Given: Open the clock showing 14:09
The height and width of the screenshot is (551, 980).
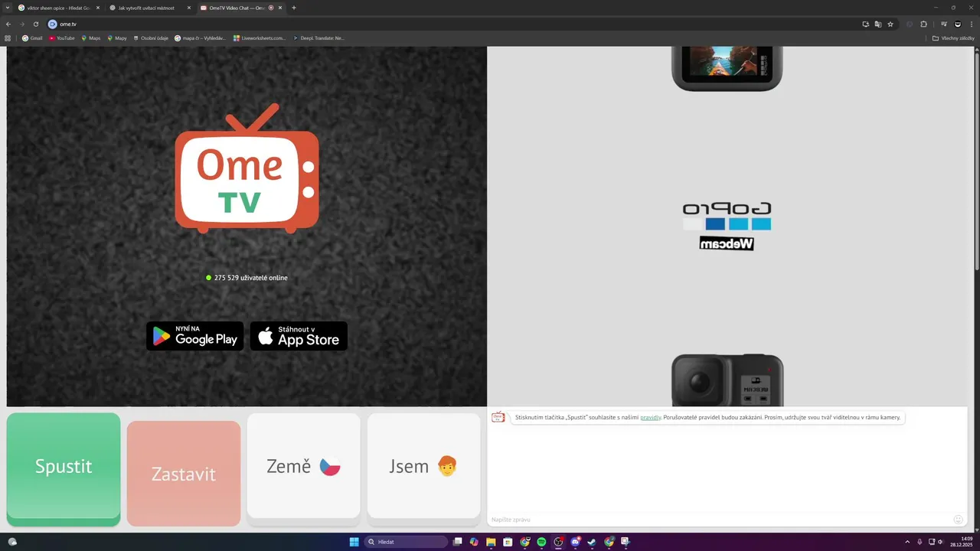Looking at the screenshot, I should click(962, 542).
